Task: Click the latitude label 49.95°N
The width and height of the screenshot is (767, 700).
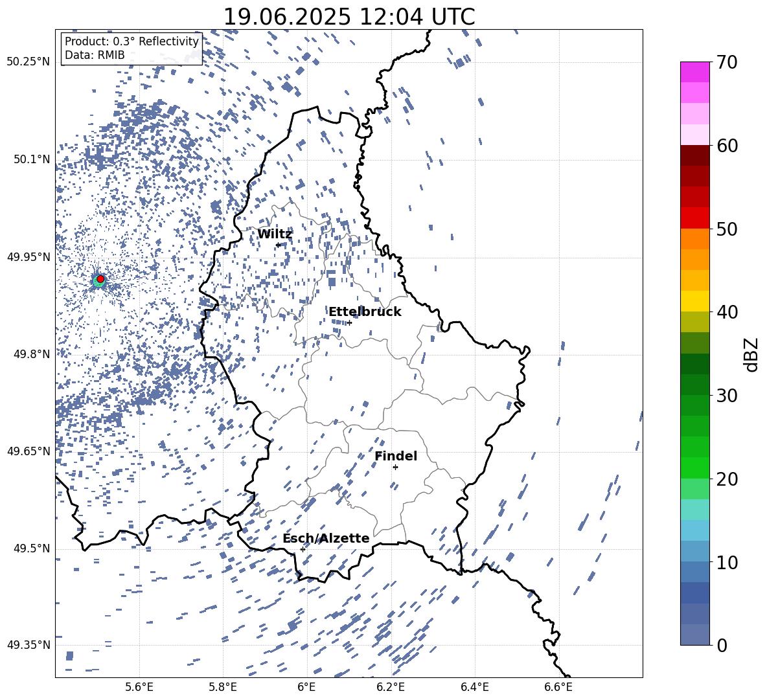Action: pyautogui.click(x=29, y=256)
